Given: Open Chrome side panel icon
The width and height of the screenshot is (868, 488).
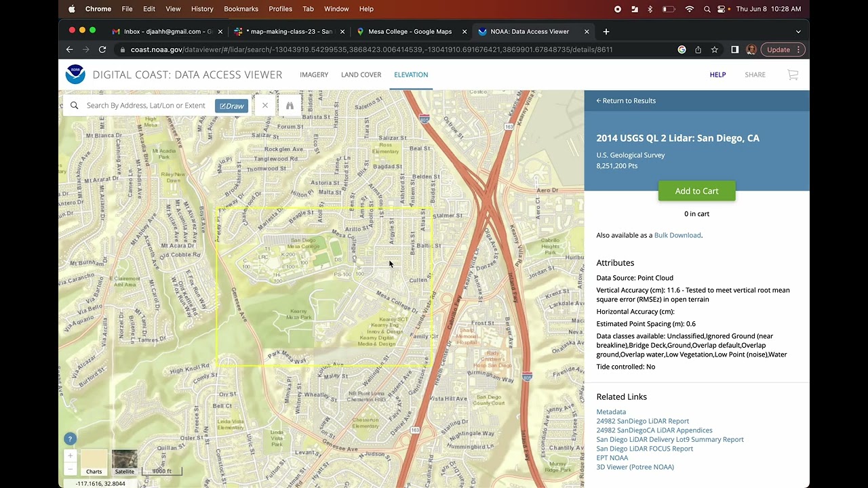Looking at the screenshot, I should (x=734, y=49).
